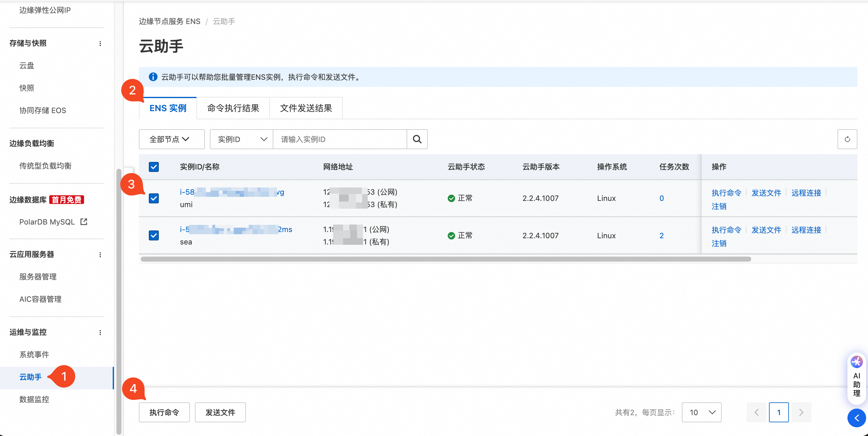The width and height of the screenshot is (868, 436).
Task: Open the 实例ID filter type dropdown
Action: pos(241,139)
